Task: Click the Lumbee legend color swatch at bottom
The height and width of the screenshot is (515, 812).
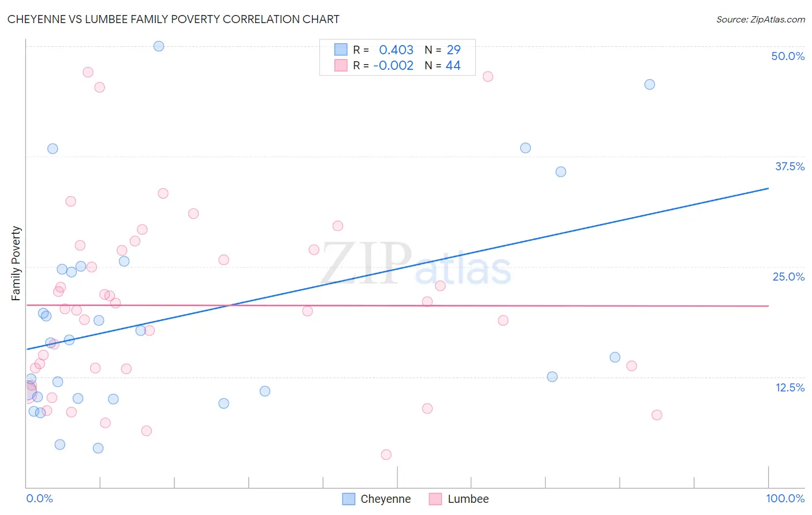Action: [x=435, y=499]
